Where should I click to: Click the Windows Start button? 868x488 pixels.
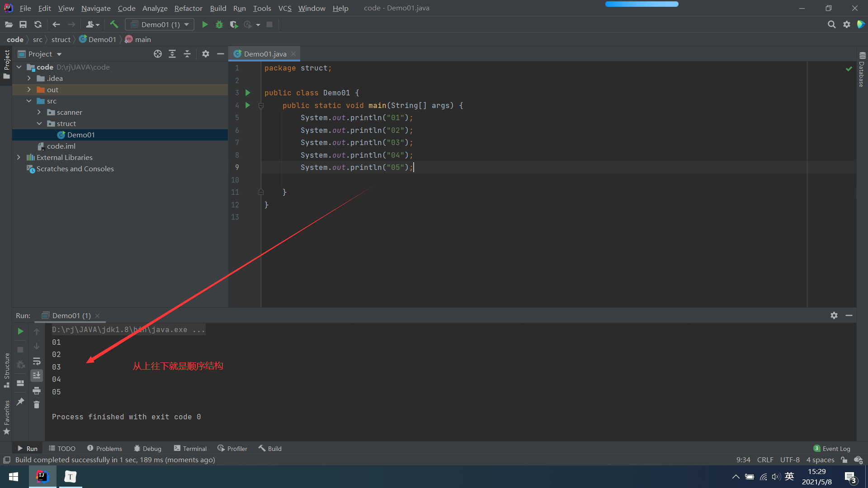point(14,477)
